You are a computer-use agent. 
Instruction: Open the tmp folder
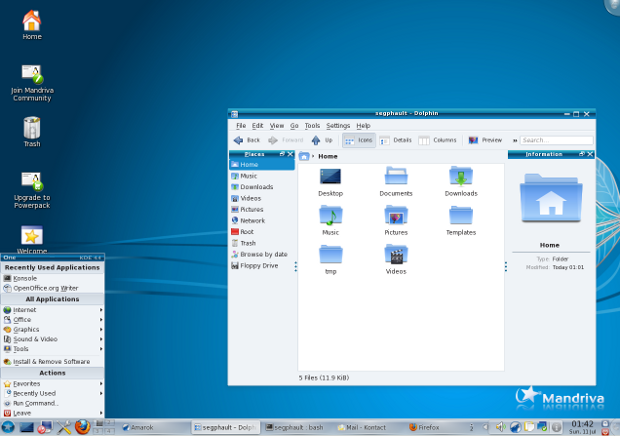[331, 260]
